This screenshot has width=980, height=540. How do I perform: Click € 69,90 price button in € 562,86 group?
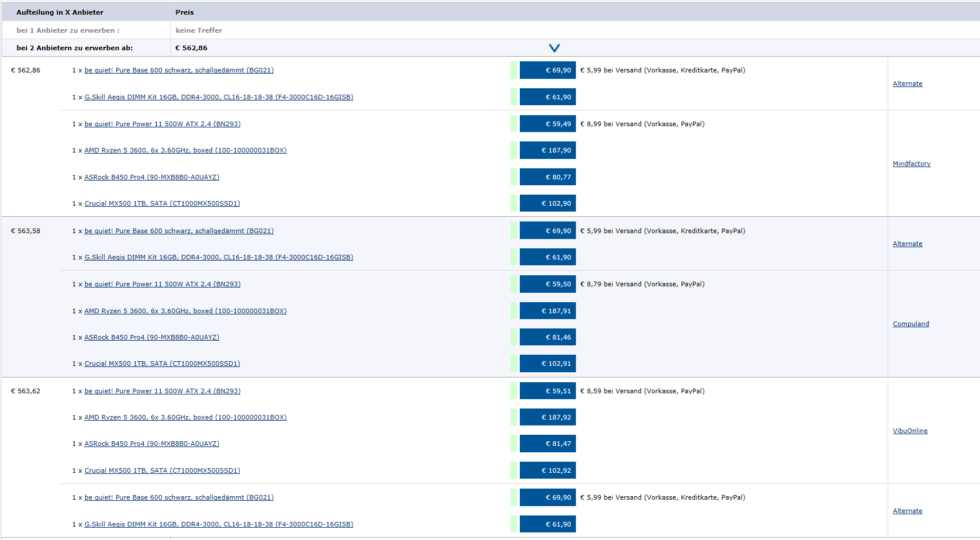pyautogui.click(x=548, y=70)
